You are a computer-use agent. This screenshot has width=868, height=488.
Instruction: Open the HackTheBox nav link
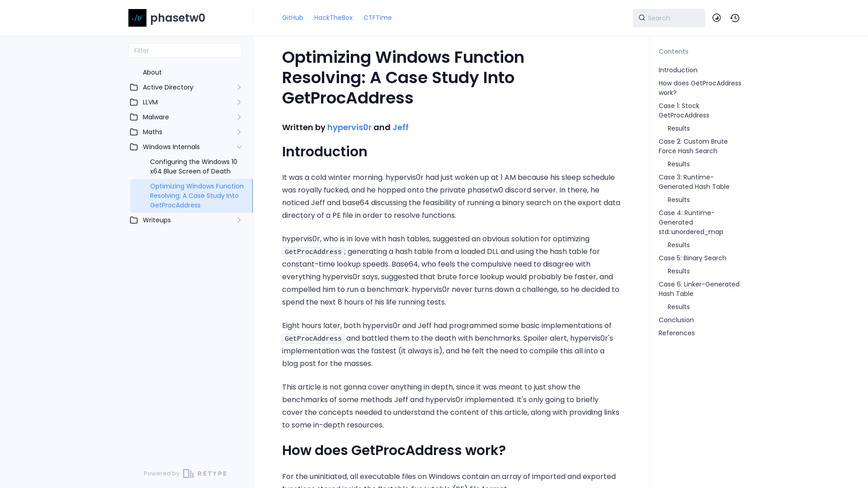click(333, 18)
